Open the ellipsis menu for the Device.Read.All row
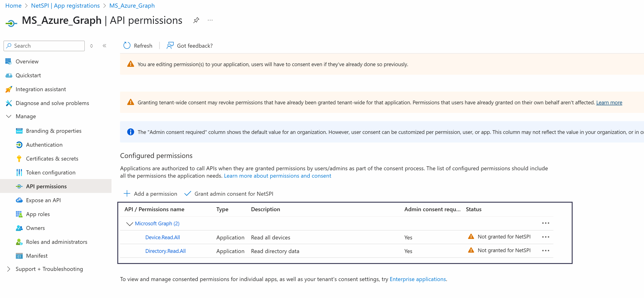The image size is (644, 298). tap(546, 237)
